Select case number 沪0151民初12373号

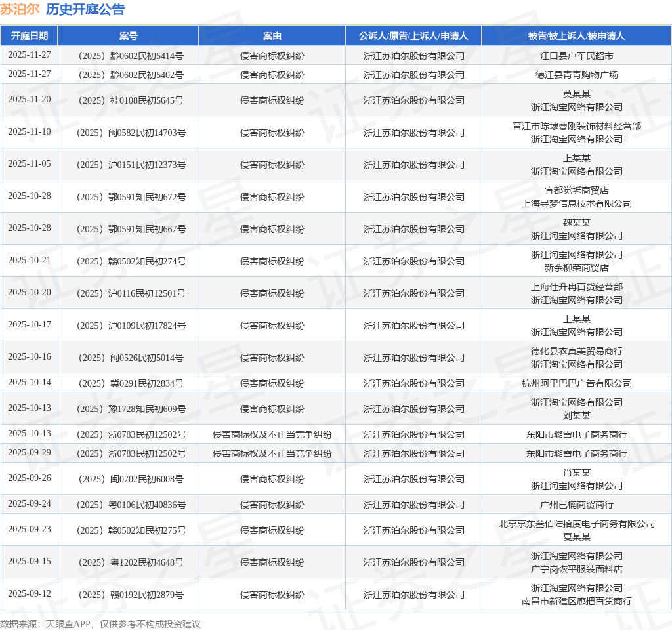pos(131,165)
